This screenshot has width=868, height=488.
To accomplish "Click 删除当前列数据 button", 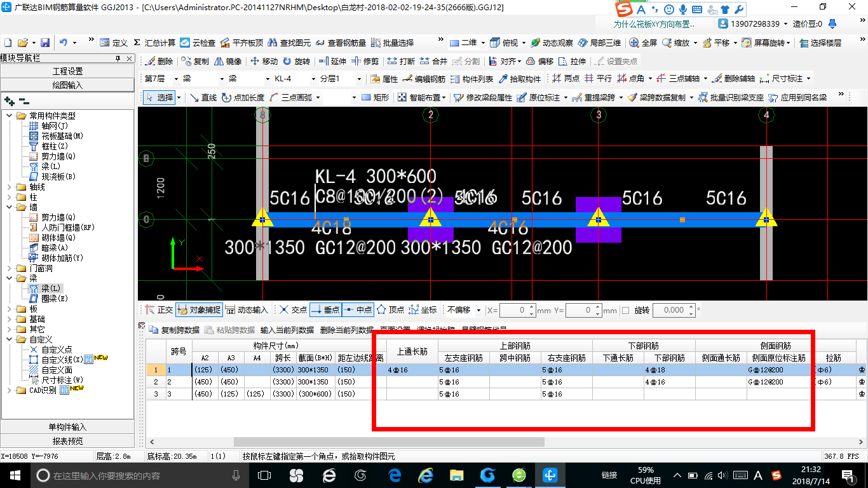I will click(347, 330).
